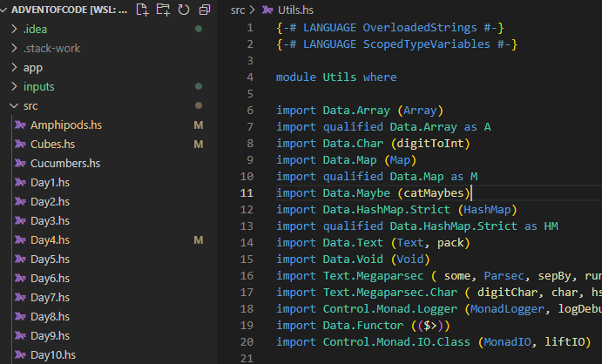Expand the .stack-work folder
Viewport: 602px width, 364px height.
click(x=14, y=48)
